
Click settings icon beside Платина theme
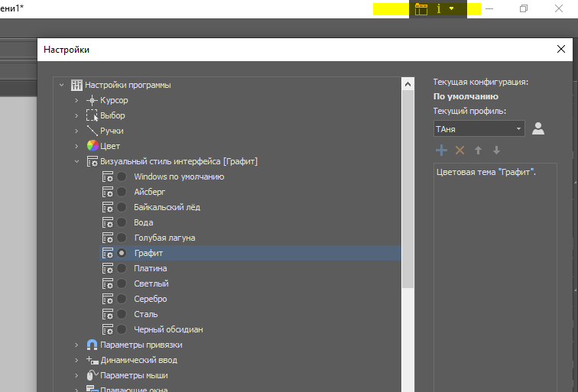click(x=108, y=268)
